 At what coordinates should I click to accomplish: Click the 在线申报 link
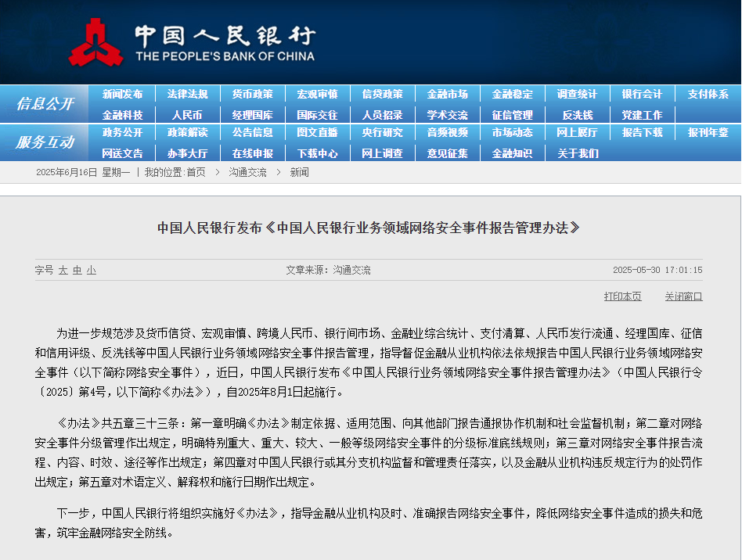pyautogui.click(x=252, y=154)
